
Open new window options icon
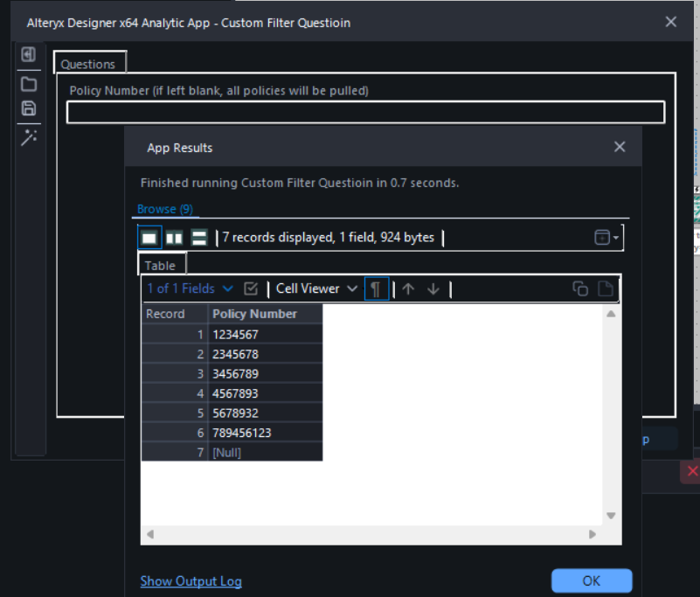606,237
